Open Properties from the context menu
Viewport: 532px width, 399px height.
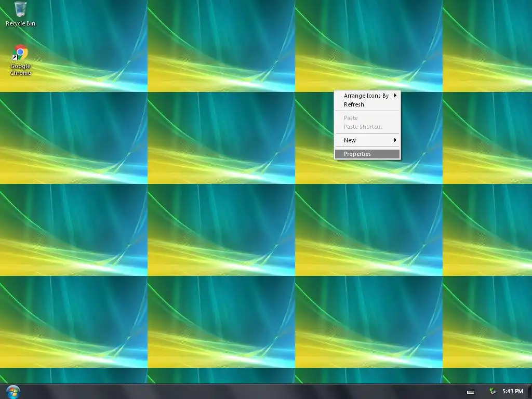tap(367, 154)
